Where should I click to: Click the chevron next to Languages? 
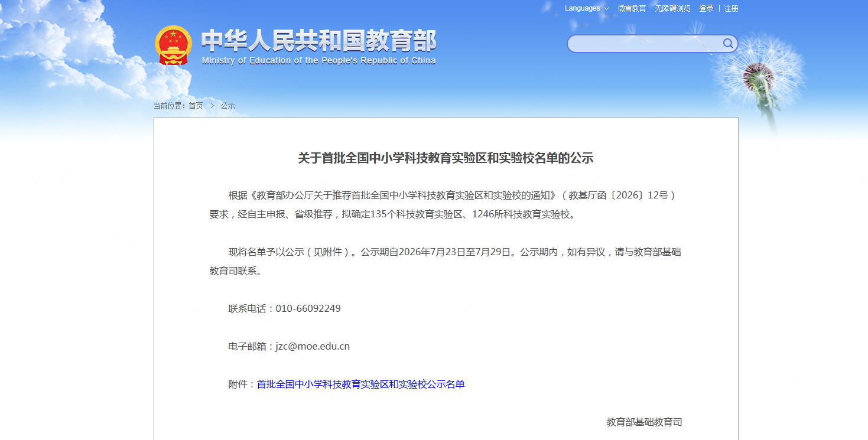pos(606,9)
